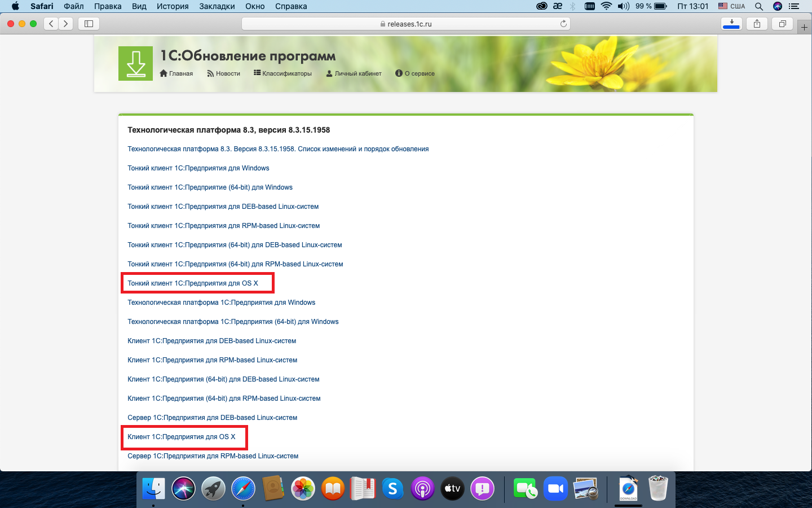Open Spotlight search magnifier

pos(759,6)
